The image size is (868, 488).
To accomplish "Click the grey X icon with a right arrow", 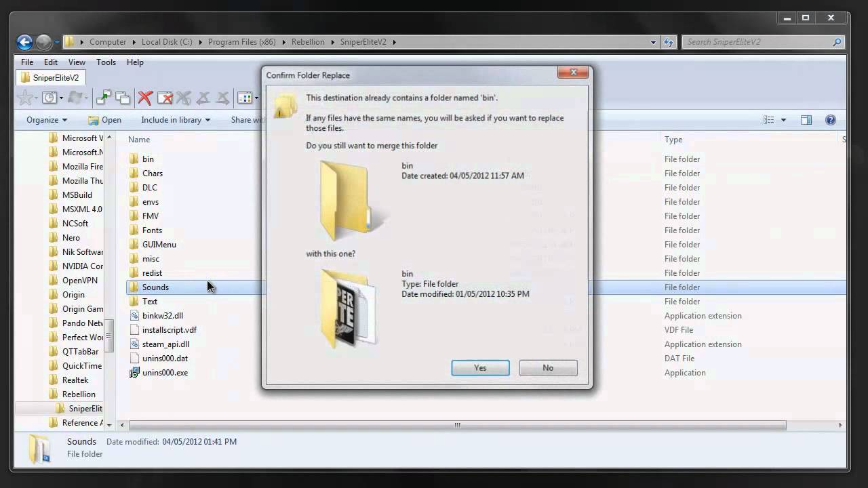I will click(222, 98).
